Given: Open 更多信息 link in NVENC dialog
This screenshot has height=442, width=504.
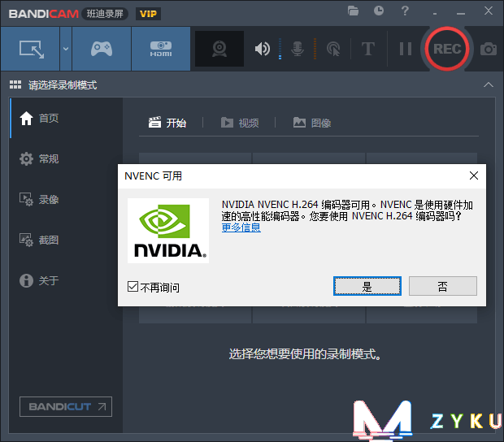Looking at the screenshot, I should click(x=241, y=227).
